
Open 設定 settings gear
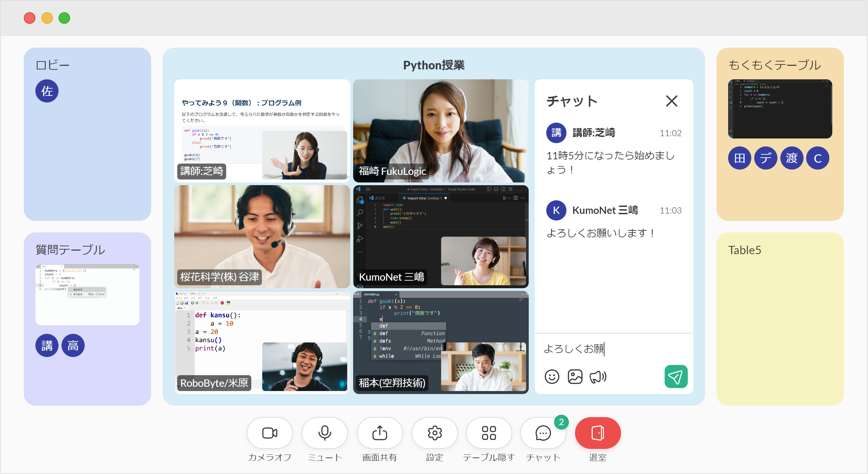[x=434, y=433]
